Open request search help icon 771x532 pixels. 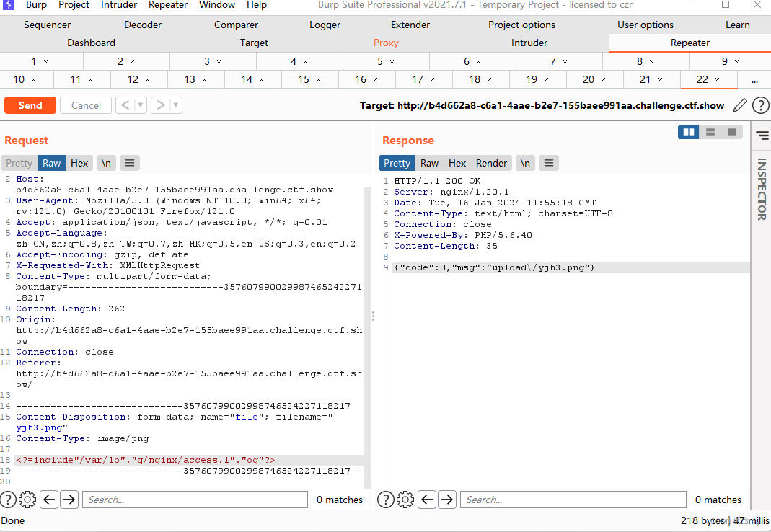pyautogui.click(x=8, y=500)
